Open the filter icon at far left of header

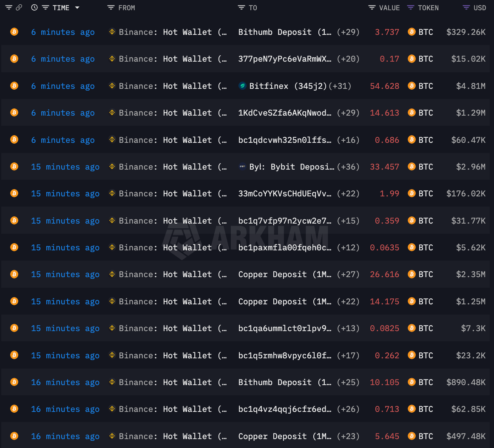9,8
